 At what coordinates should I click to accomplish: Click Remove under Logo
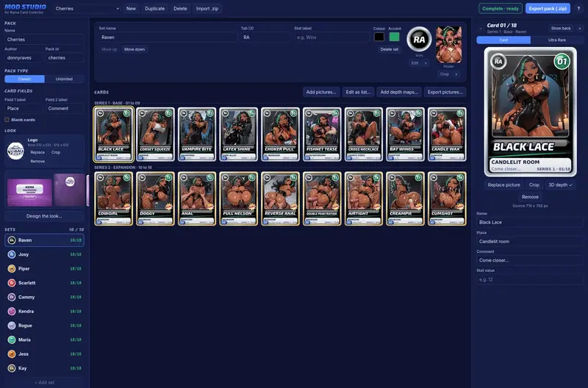[x=37, y=161]
